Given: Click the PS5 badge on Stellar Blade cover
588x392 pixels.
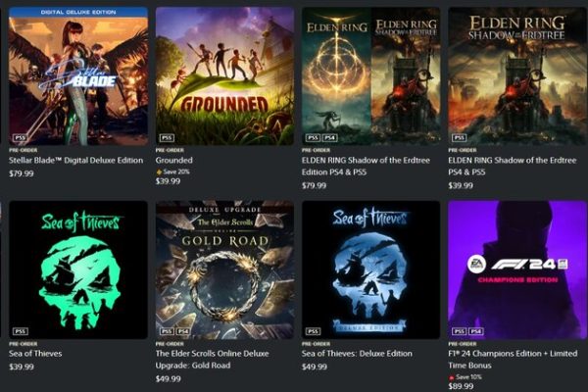Looking at the screenshot, I should coord(20,137).
